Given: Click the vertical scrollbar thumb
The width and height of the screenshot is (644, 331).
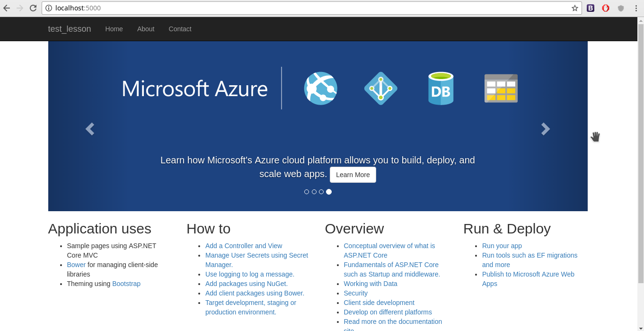Looking at the screenshot, I should (641, 153).
